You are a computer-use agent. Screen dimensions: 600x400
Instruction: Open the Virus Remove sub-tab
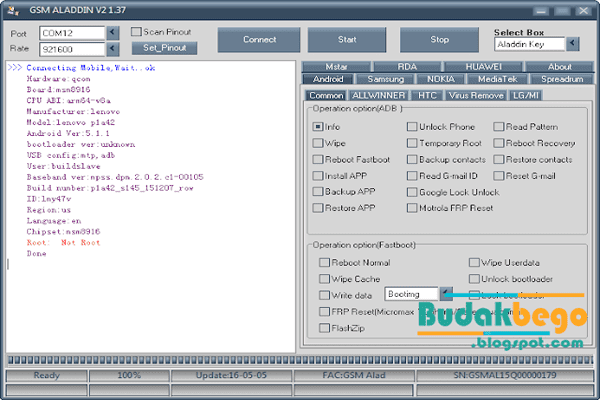[x=476, y=95]
